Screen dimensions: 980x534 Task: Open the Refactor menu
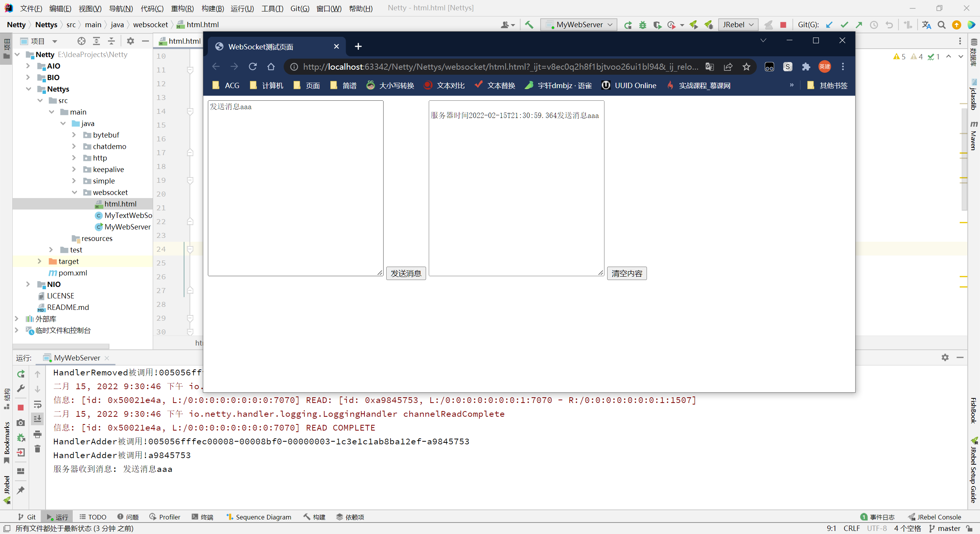click(x=182, y=8)
